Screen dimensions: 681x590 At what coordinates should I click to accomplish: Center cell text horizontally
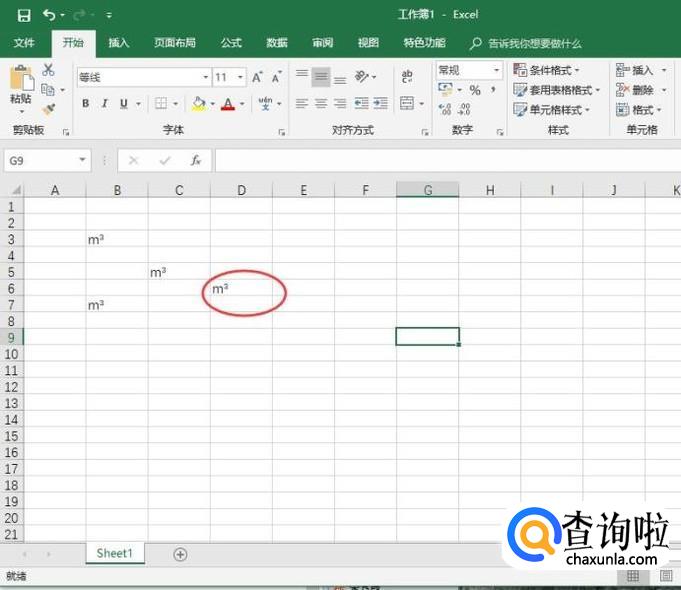pyautogui.click(x=321, y=103)
